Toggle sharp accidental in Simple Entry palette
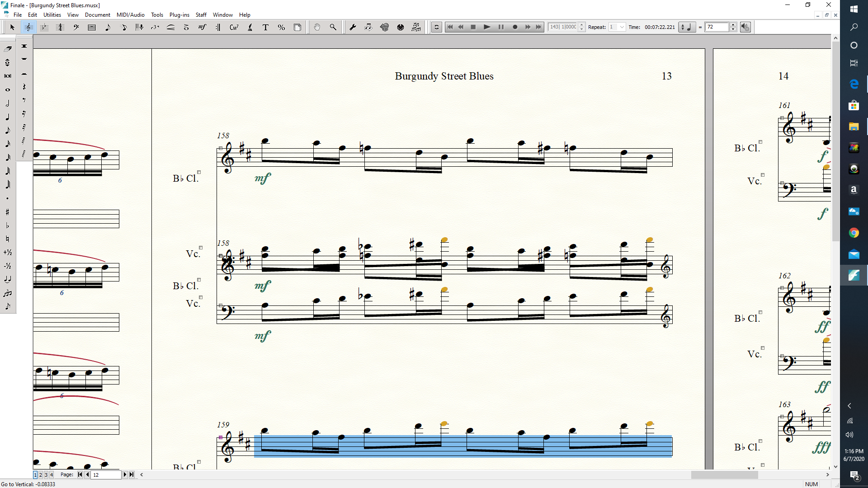 7,212
